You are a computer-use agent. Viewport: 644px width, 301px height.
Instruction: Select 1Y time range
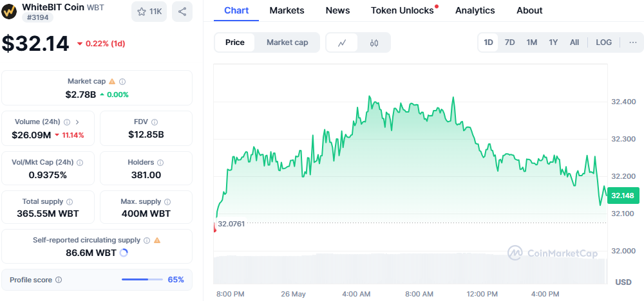(553, 42)
